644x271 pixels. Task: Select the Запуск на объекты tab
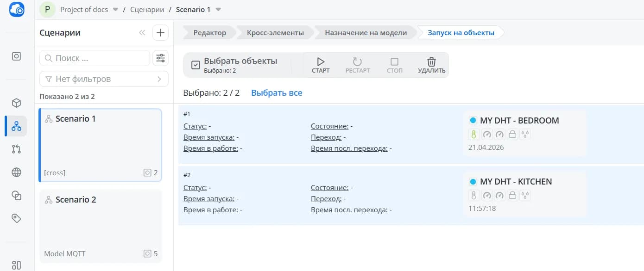(x=461, y=33)
